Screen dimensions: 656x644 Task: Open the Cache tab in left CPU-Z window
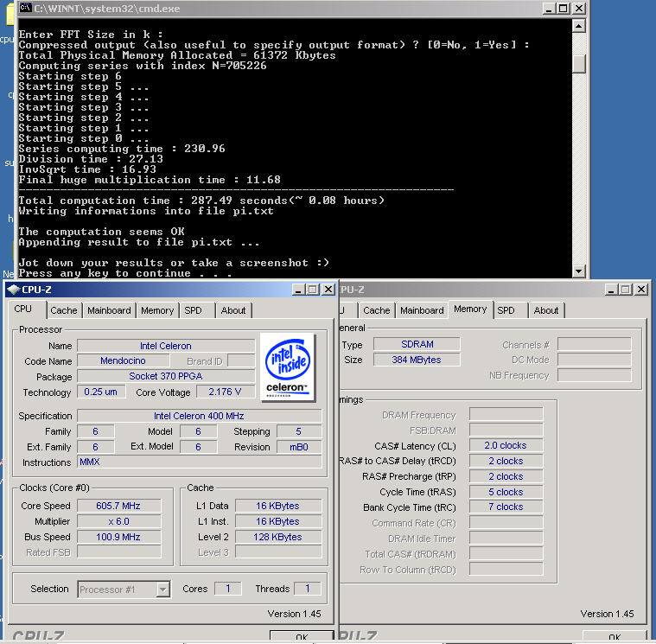(x=64, y=310)
